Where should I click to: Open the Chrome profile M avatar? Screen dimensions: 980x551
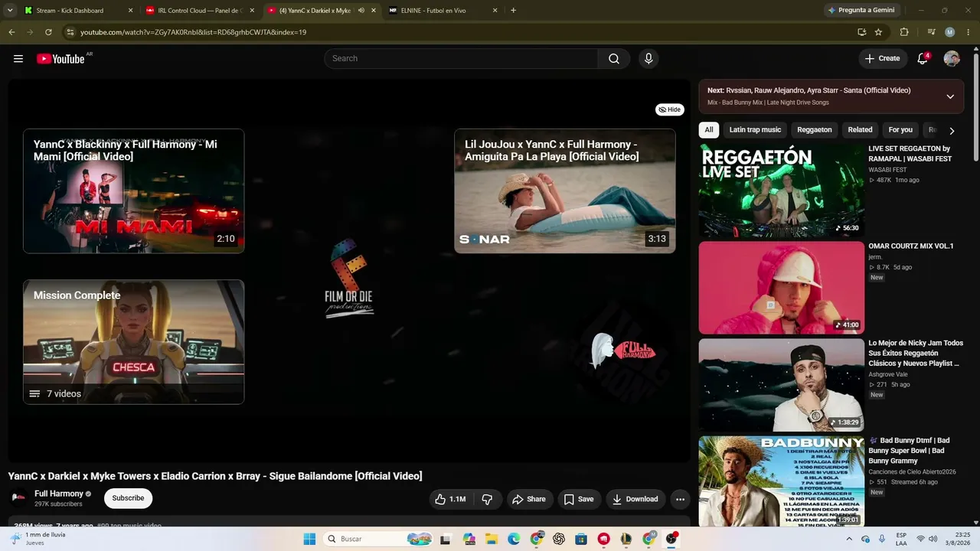(x=950, y=32)
